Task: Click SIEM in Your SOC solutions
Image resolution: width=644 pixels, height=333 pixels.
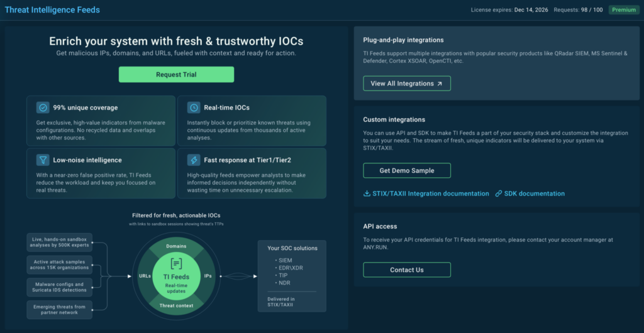Action: coord(285,260)
